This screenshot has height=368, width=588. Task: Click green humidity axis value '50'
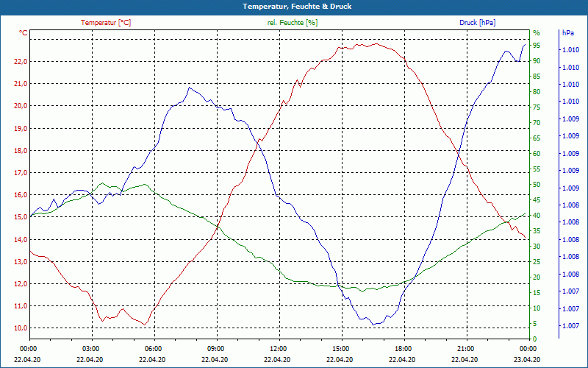537,185
